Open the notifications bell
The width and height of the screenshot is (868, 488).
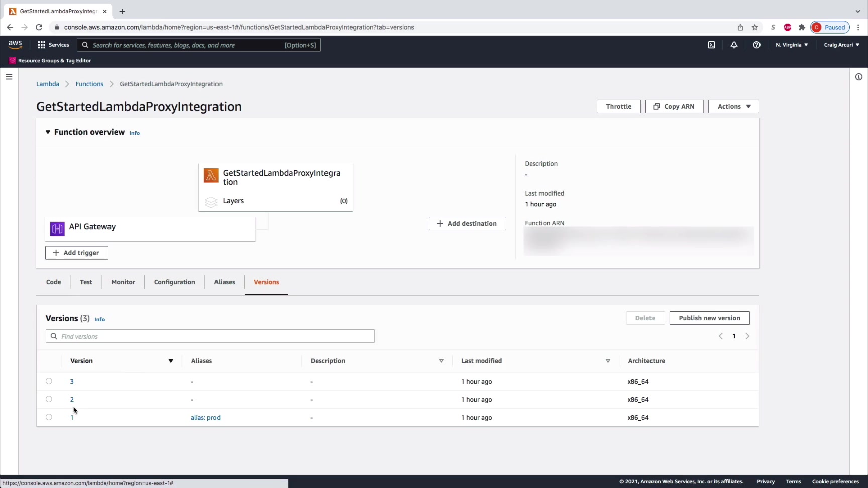point(734,45)
